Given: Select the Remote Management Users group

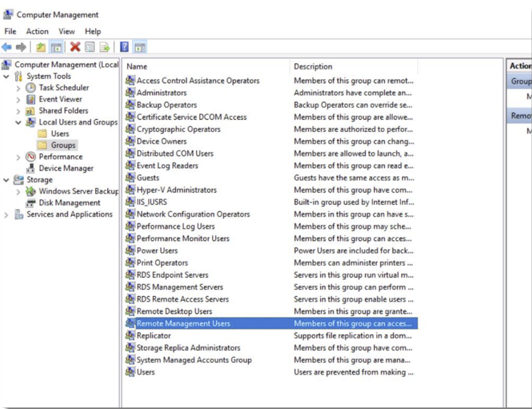Looking at the screenshot, I should click(183, 324).
